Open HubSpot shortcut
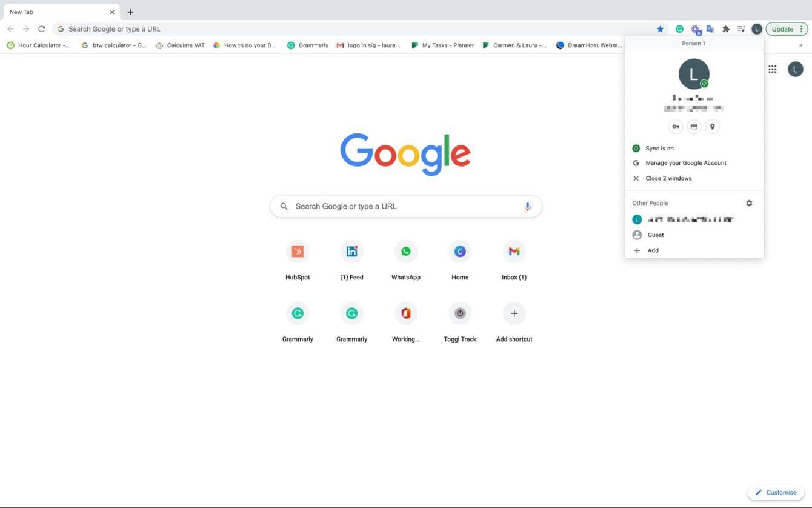Image resolution: width=812 pixels, height=508 pixels. 298,261
